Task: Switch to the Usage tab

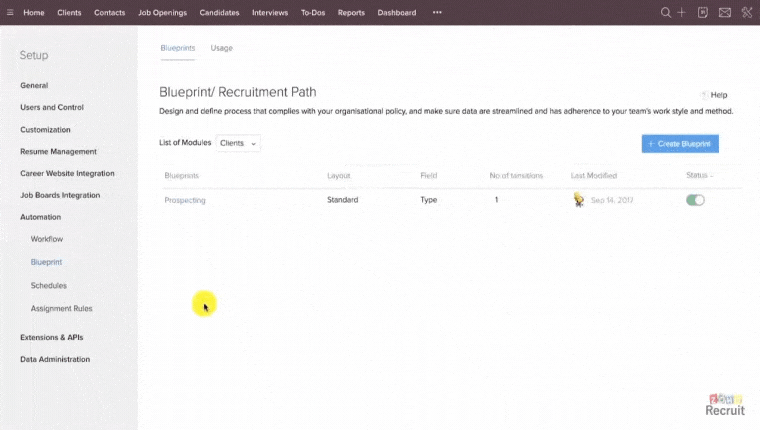Action: pyautogui.click(x=222, y=48)
